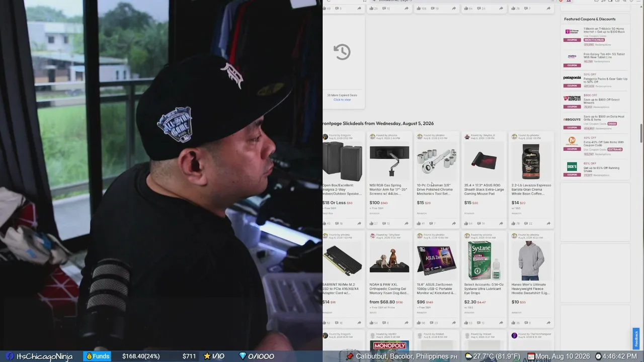
Task: View the dog bed product image
Action: tap(389, 260)
